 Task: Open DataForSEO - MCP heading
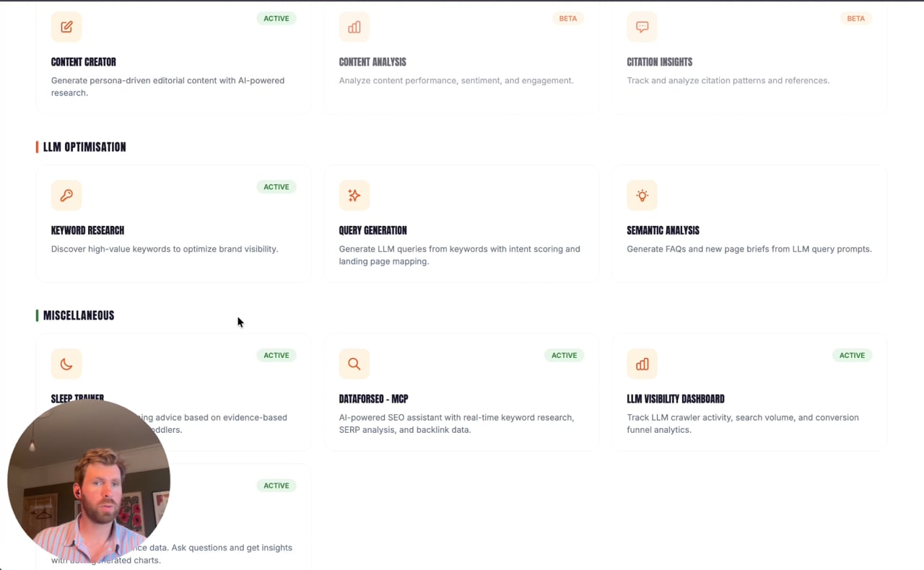[373, 398]
